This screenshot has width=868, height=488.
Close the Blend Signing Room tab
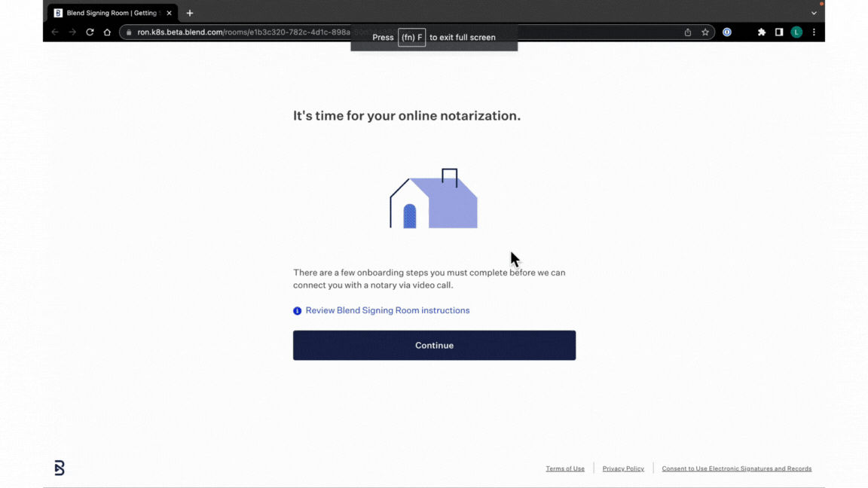coord(169,13)
